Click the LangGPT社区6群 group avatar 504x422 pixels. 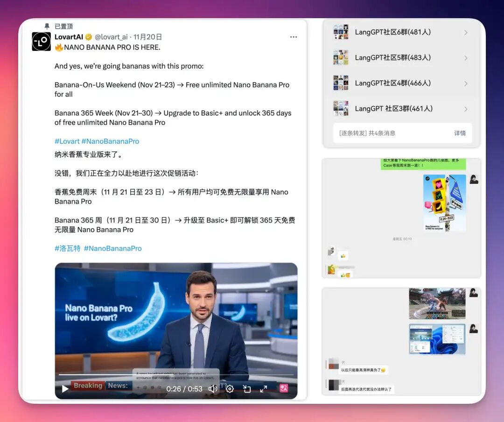[x=341, y=32]
